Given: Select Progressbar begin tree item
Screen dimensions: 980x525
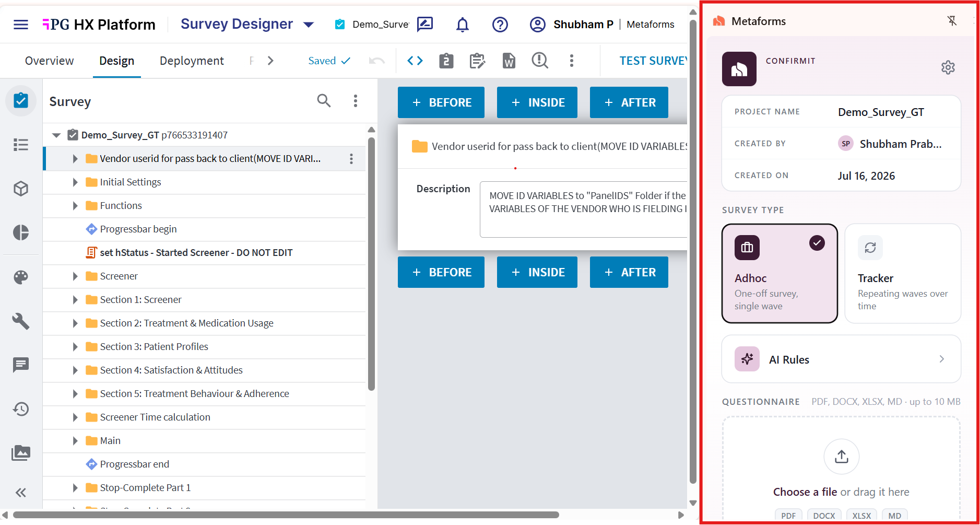Looking at the screenshot, I should (138, 229).
